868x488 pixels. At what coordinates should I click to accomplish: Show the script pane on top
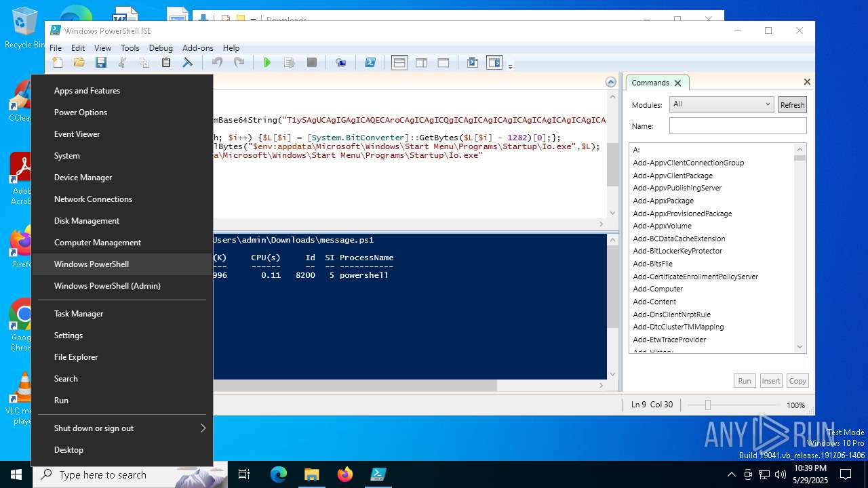pyautogui.click(x=399, y=63)
